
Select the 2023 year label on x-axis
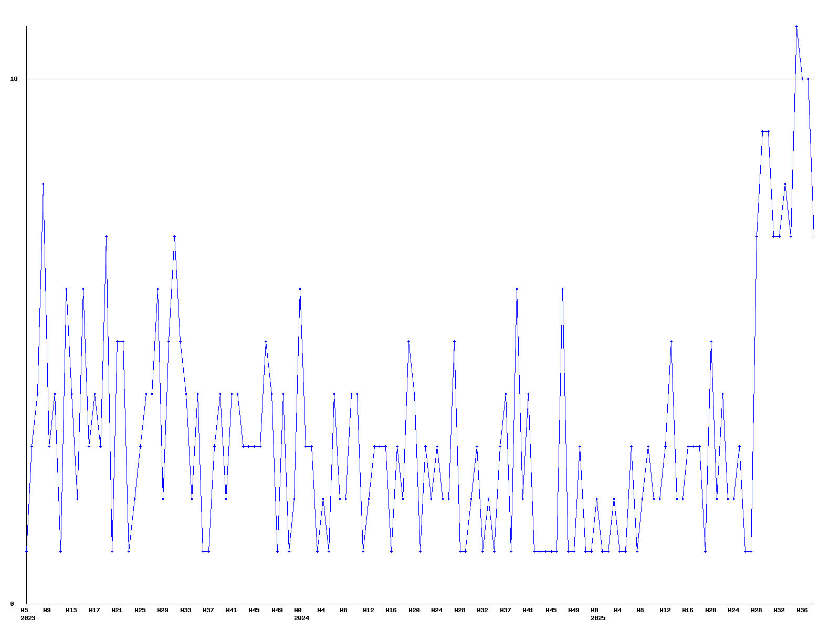(x=28, y=618)
